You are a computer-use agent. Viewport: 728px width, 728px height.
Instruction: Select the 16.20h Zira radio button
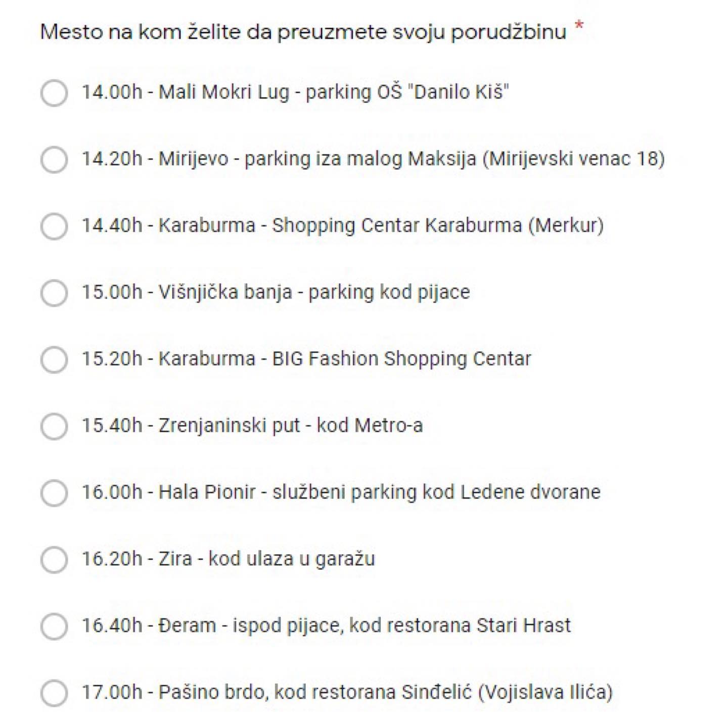pos(54,560)
